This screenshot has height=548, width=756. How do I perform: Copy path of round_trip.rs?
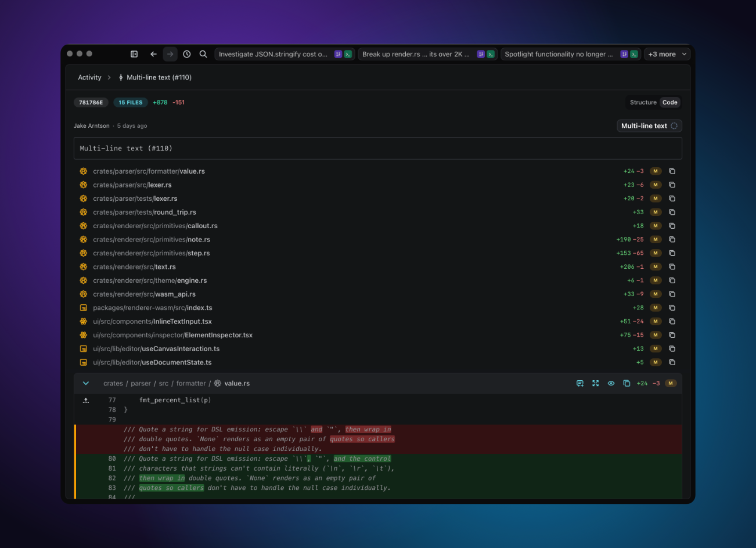[672, 212]
